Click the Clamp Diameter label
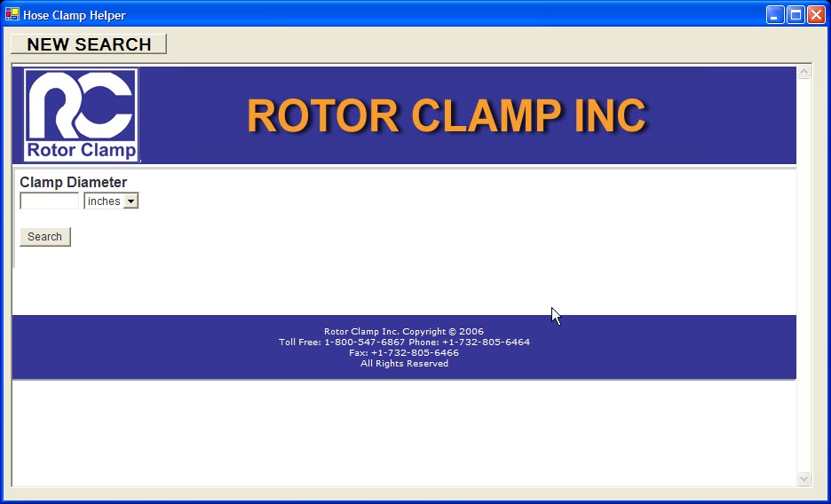Image resolution: width=831 pixels, height=504 pixels. click(x=73, y=182)
